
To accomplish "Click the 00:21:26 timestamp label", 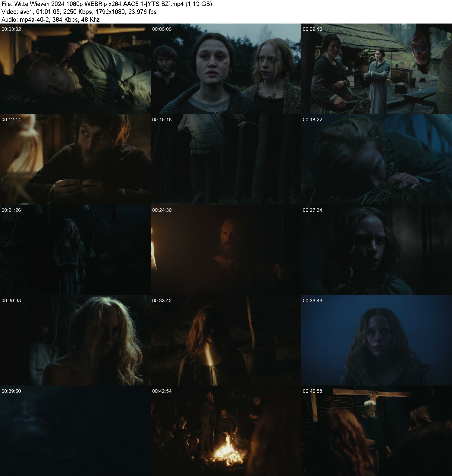I will (x=11, y=210).
